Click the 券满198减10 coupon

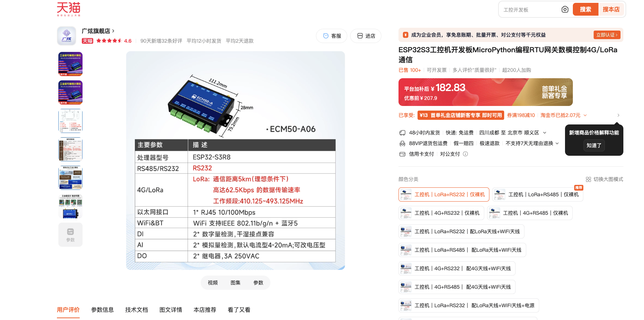521,115
